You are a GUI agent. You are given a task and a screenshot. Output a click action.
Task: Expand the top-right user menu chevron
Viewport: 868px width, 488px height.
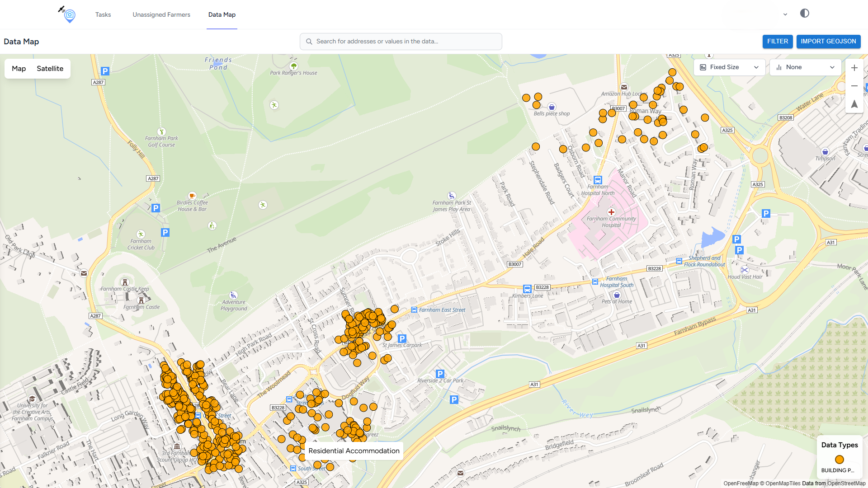tap(785, 14)
